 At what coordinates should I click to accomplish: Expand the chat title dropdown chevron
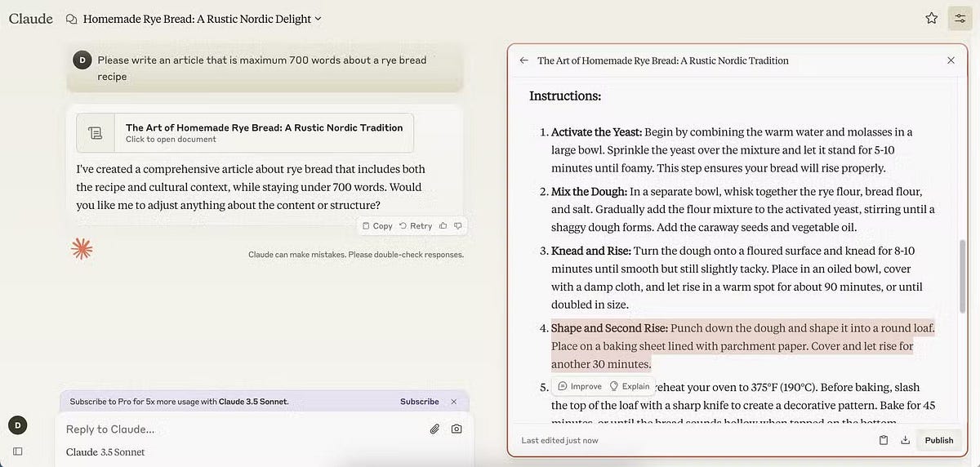[318, 18]
